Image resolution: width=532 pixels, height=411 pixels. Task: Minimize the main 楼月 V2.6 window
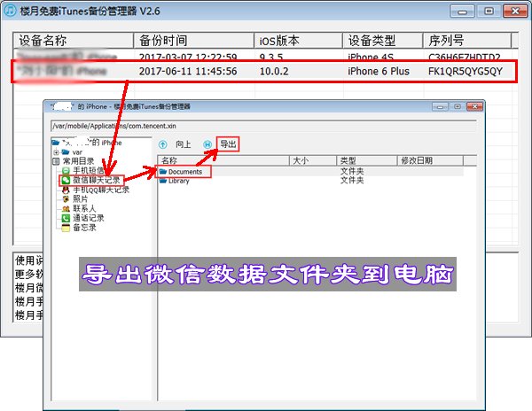[x=462, y=12]
